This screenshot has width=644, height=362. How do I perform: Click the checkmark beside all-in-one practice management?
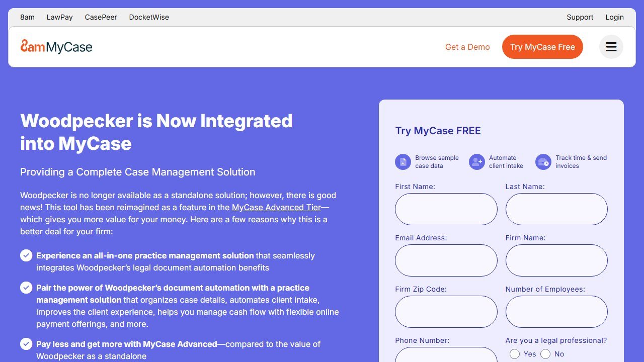click(26, 255)
